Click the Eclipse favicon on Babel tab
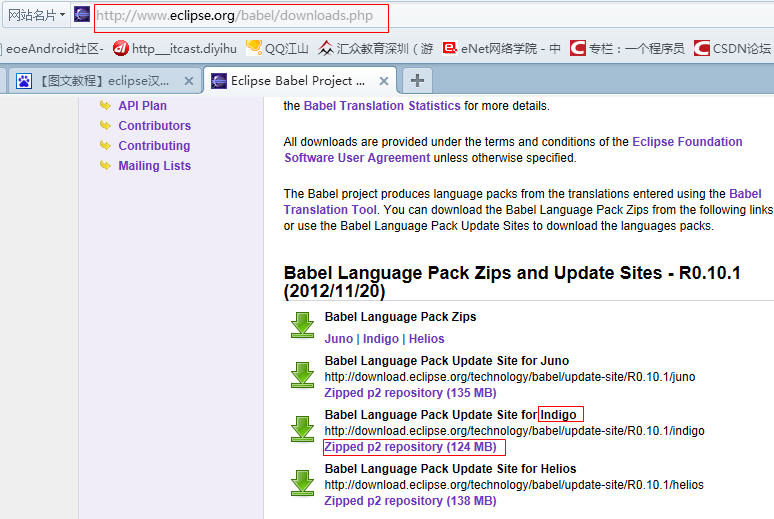 point(219,80)
